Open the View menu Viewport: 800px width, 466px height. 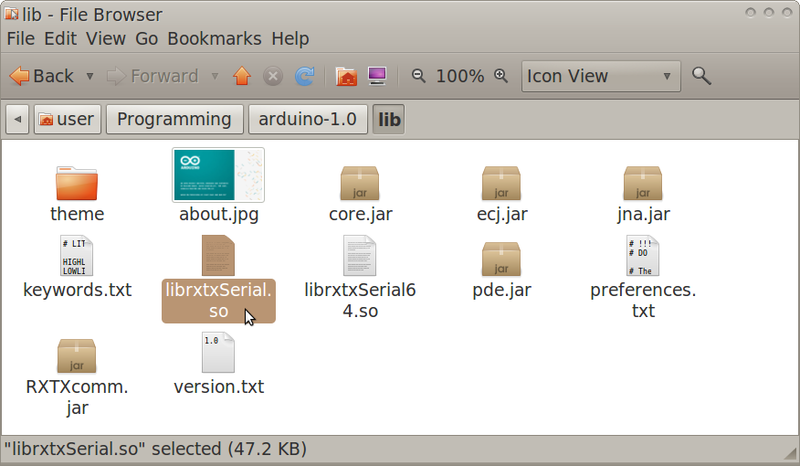(106, 39)
